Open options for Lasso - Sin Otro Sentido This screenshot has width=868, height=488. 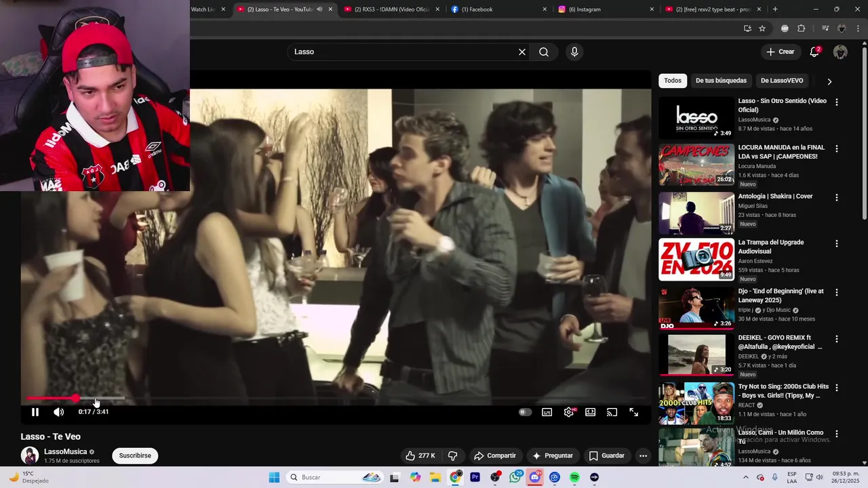(836, 102)
